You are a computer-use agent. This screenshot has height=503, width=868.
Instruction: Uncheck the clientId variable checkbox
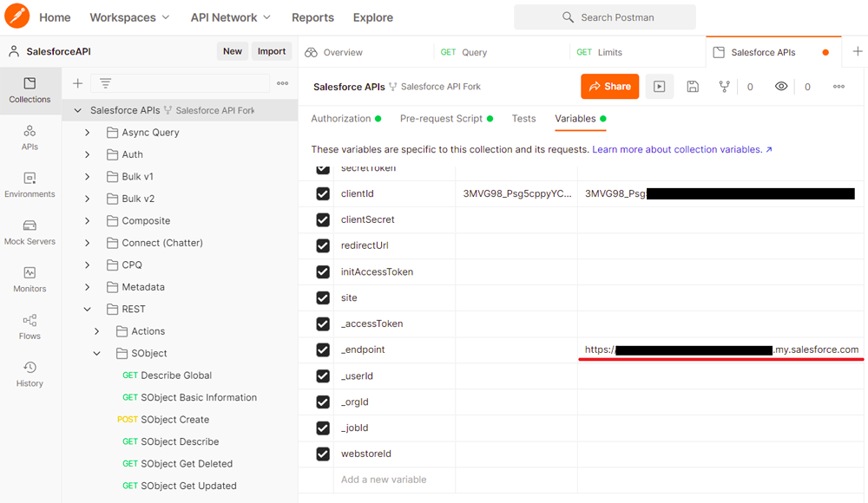click(323, 193)
